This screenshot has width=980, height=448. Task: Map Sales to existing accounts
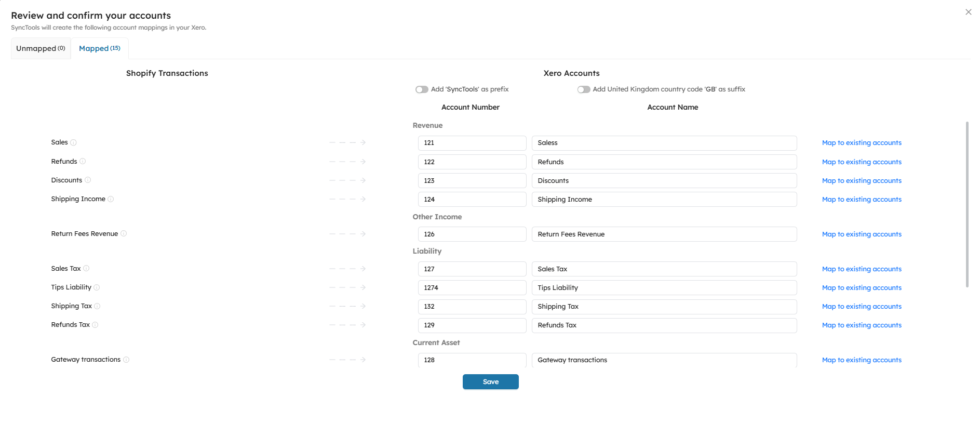[862, 143]
